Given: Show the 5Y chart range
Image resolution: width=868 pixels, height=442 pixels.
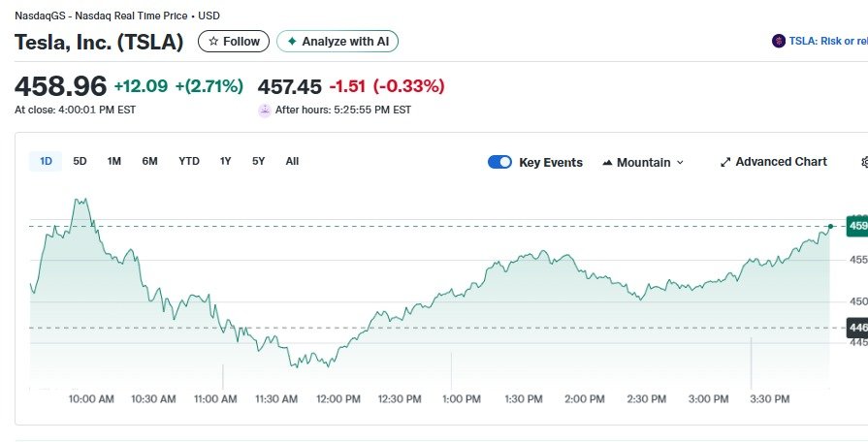Looking at the screenshot, I should [x=258, y=161].
